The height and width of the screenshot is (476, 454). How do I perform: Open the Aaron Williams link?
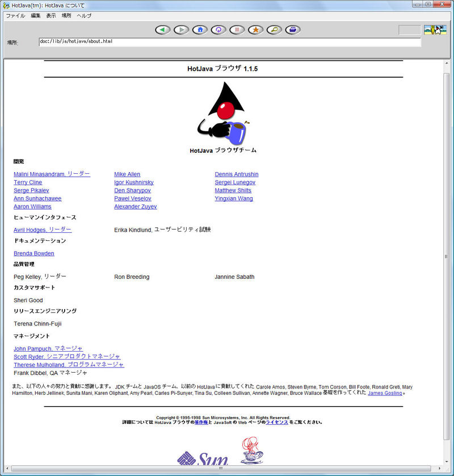[32, 207]
